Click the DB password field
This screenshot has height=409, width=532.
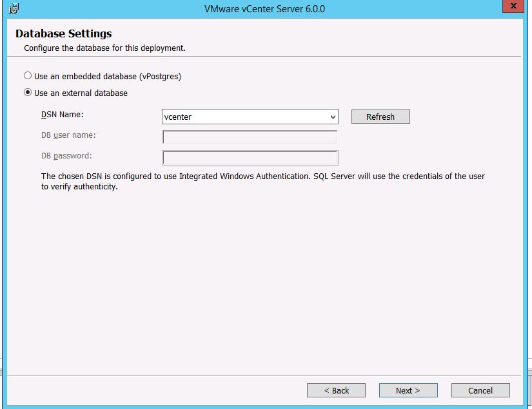(x=250, y=158)
